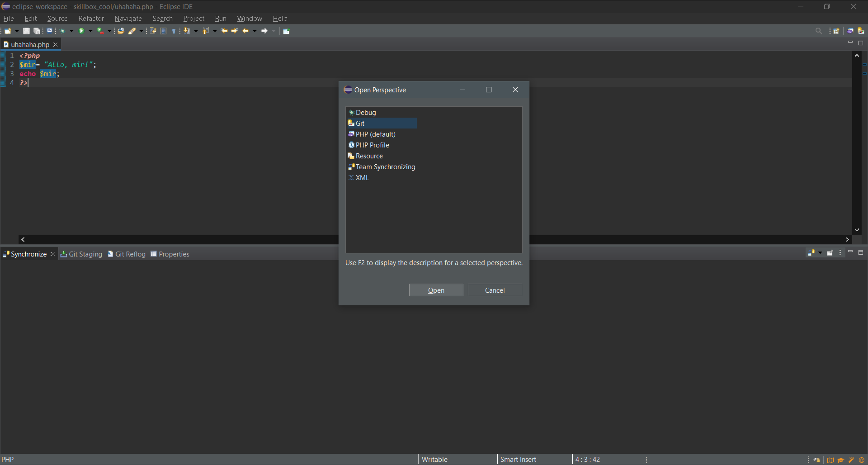Click the Open Perspective toolbar icon
Image resolution: width=868 pixels, height=465 pixels.
coord(836,31)
